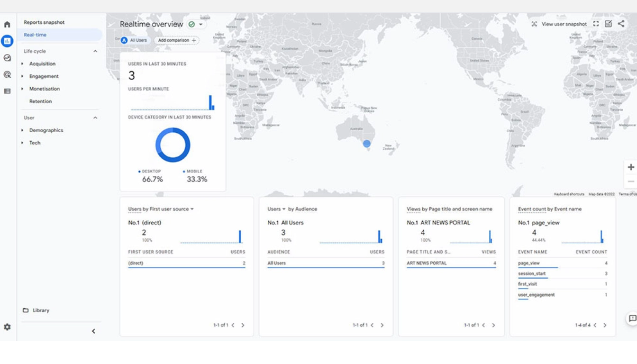Expand the Acquisition tree item

[22, 64]
